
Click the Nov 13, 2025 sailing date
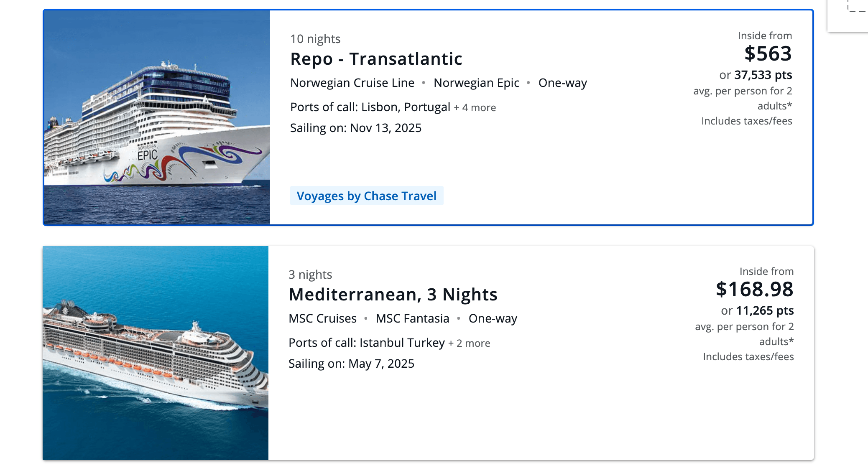pyautogui.click(x=385, y=128)
